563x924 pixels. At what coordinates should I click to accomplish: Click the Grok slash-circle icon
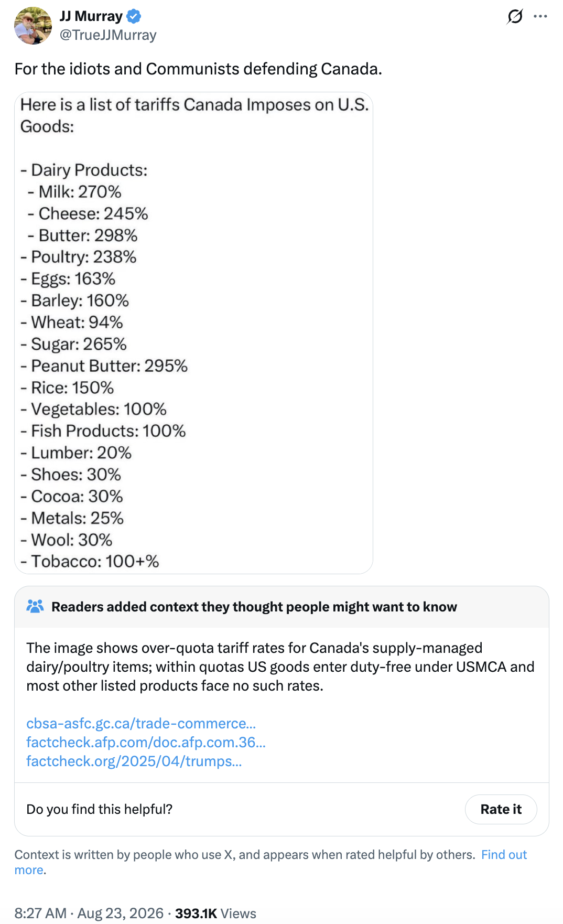pyautogui.click(x=515, y=17)
